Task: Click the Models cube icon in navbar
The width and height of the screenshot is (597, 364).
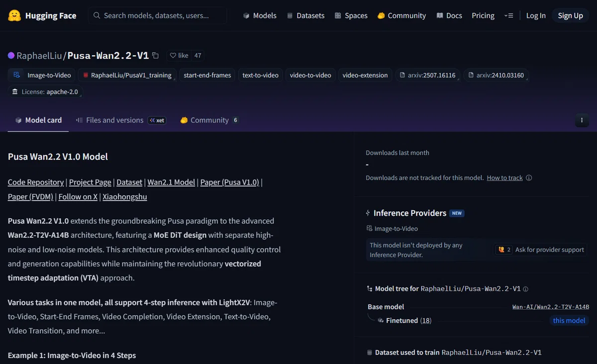Action: tap(246, 15)
